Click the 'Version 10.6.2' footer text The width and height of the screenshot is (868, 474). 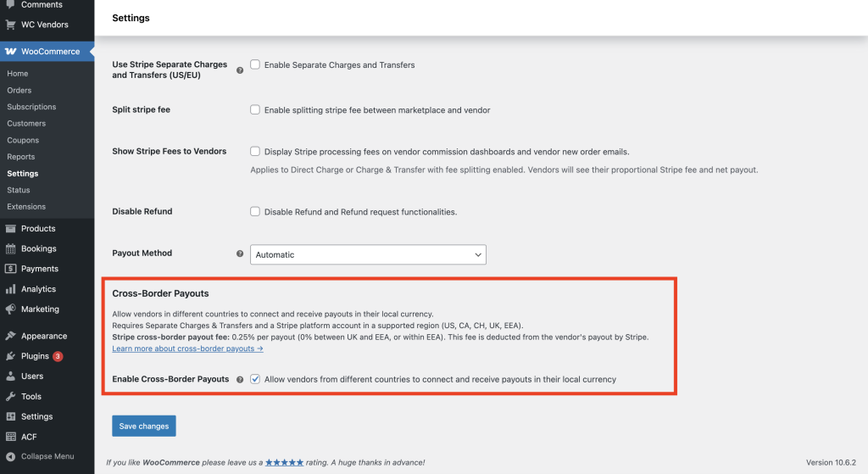click(831, 462)
